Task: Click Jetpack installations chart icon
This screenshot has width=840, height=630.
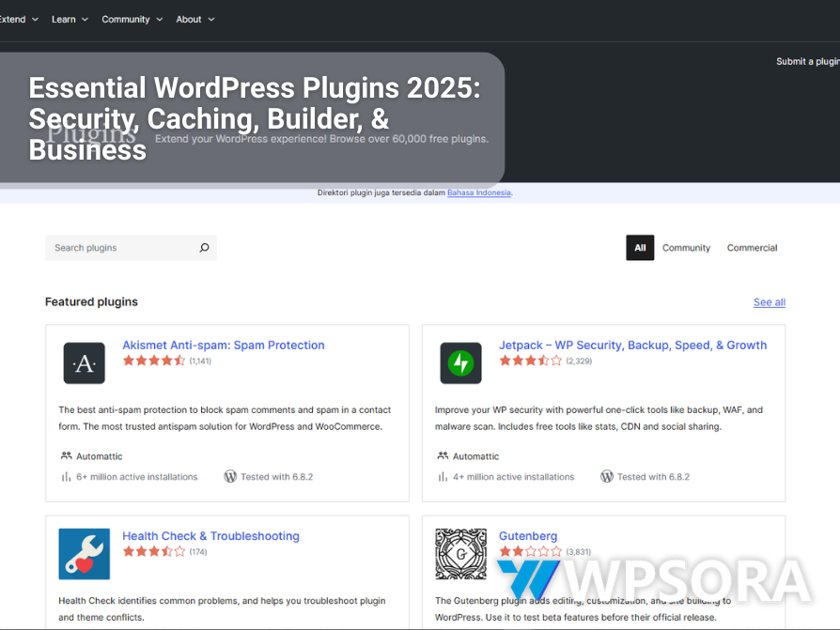Action: pos(443,477)
